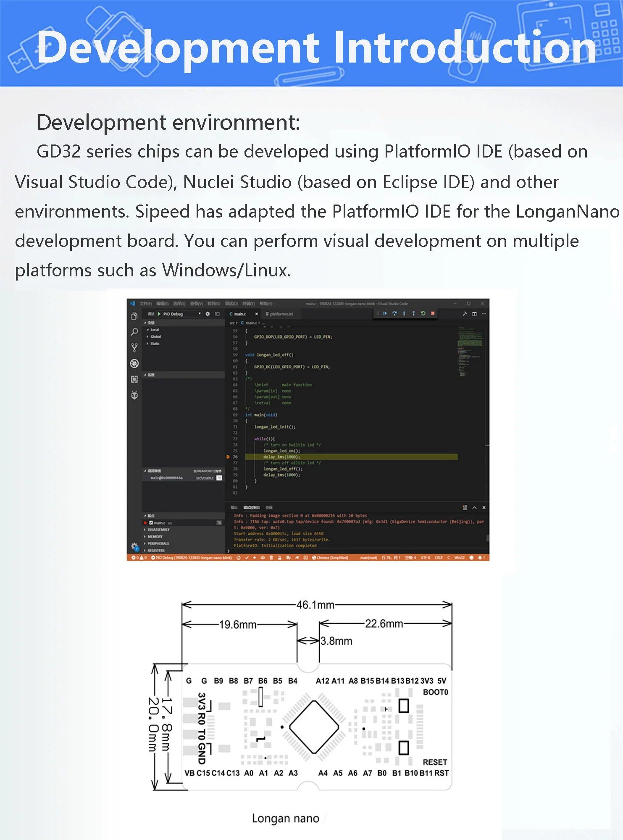The height and width of the screenshot is (840, 623).
Task: Click the PlatformIO Clean trash icon in the status bar
Action: [271, 558]
